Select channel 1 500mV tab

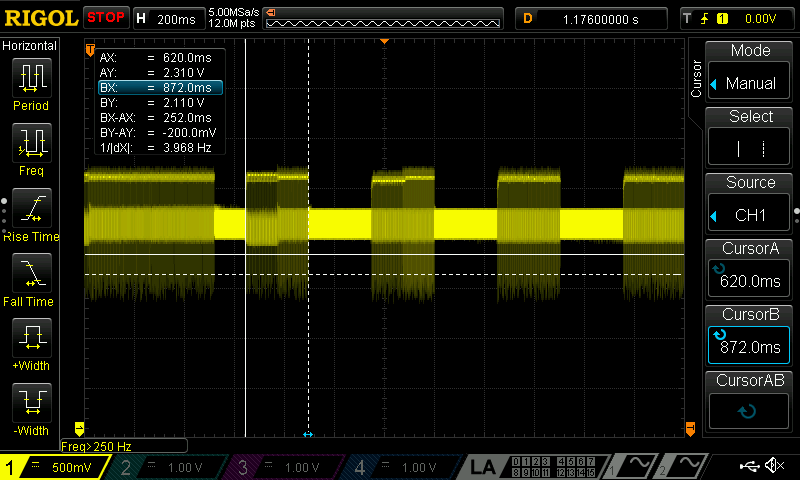(55, 467)
